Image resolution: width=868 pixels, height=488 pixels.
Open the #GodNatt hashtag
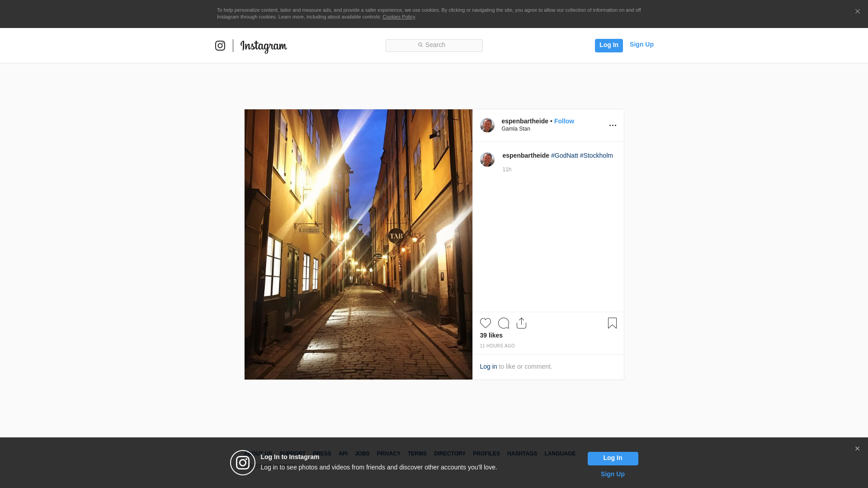coord(564,155)
